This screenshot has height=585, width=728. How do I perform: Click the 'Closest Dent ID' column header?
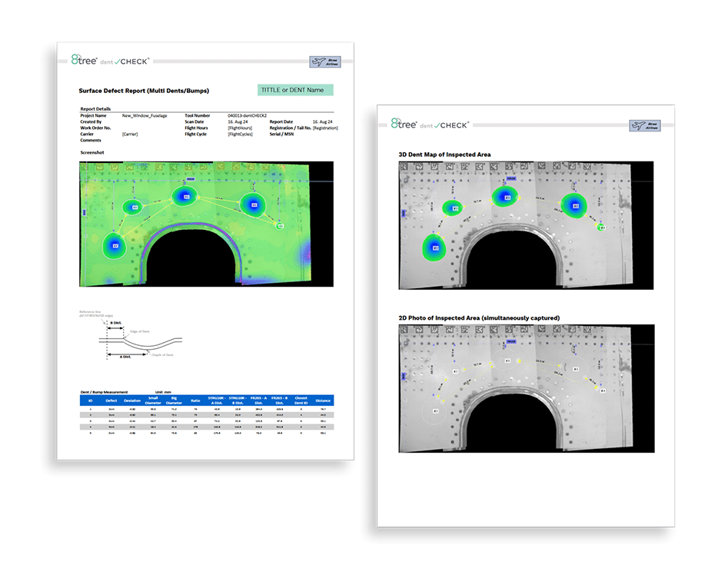coord(301,401)
